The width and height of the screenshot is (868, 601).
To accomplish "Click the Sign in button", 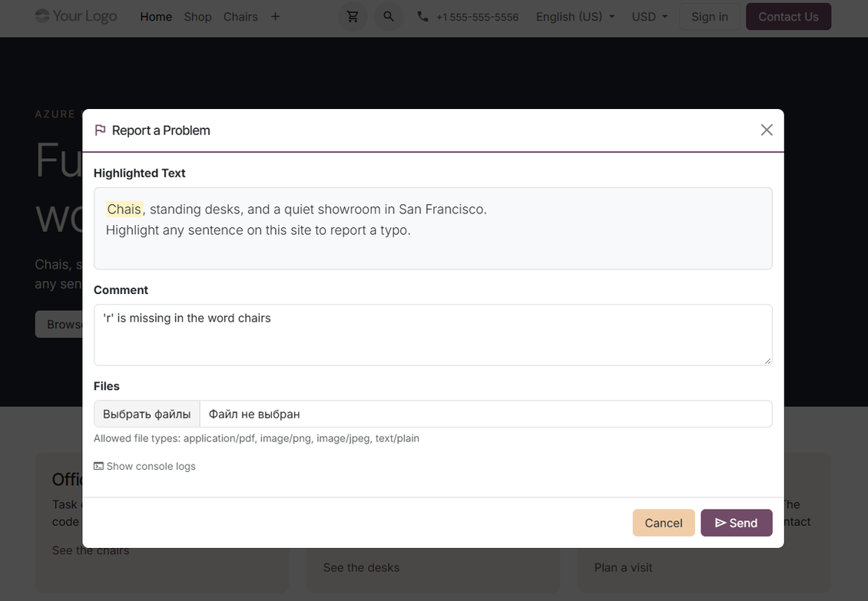I will pyautogui.click(x=710, y=17).
